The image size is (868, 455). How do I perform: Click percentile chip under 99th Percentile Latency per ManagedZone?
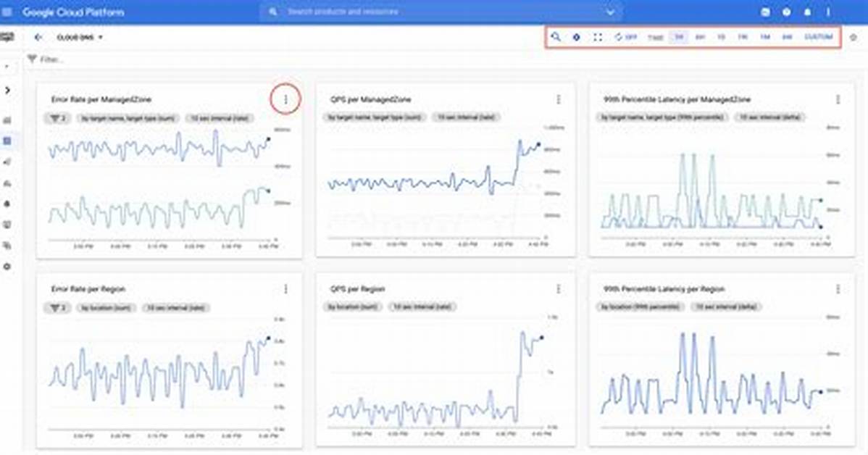click(663, 117)
